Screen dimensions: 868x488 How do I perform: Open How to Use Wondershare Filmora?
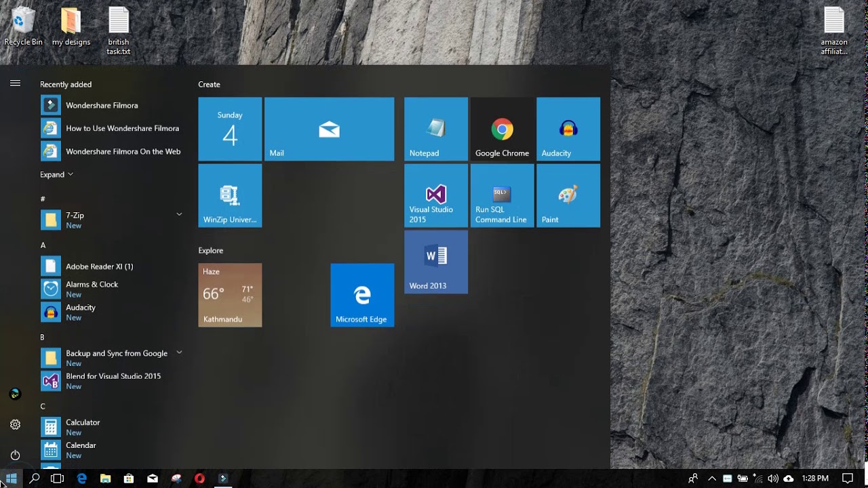click(112, 128)
